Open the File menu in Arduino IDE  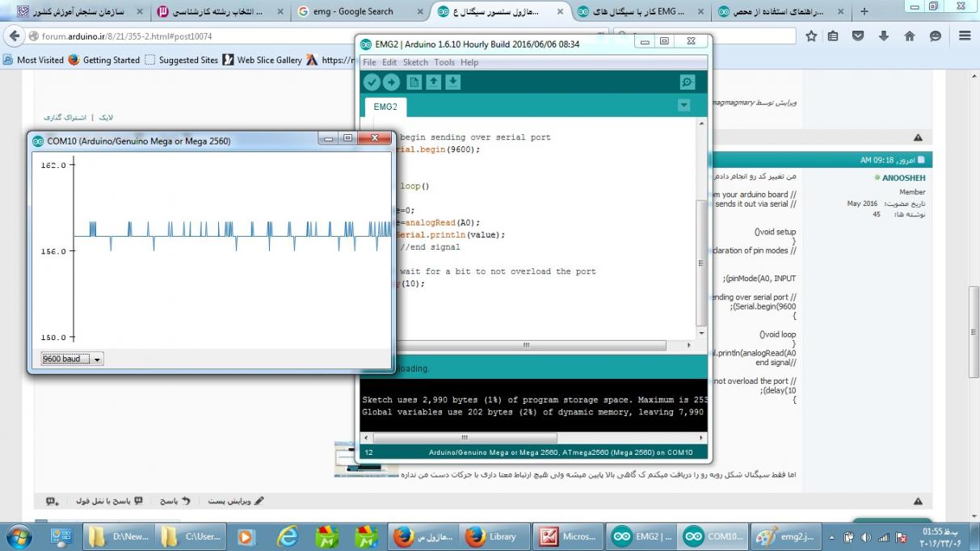point(369,62)
